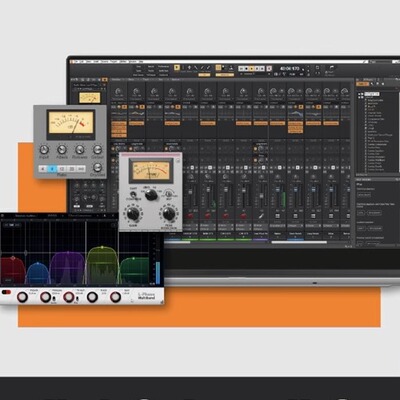400x400 pixels.
Task: Click the console view's horizontal scrollbar thumb
Action: click(299, 242)
